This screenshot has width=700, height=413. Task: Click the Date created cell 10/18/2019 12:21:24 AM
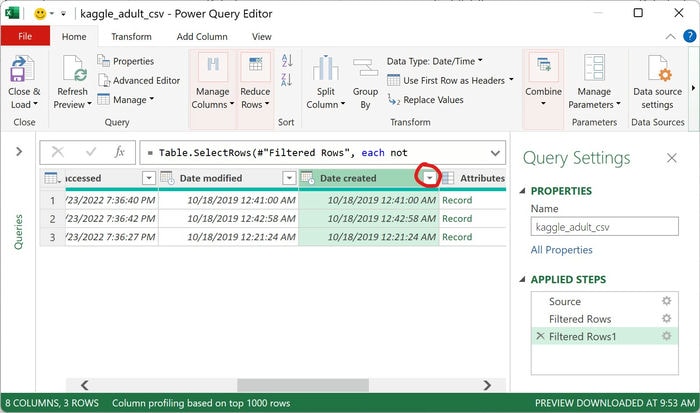point(369,237)
